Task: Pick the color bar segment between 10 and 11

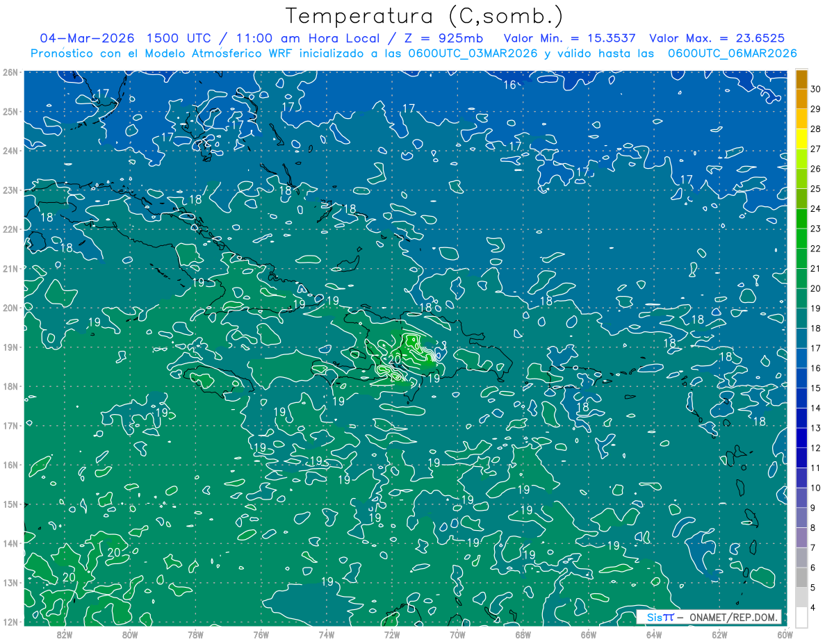Action: (x=801, y=477)
